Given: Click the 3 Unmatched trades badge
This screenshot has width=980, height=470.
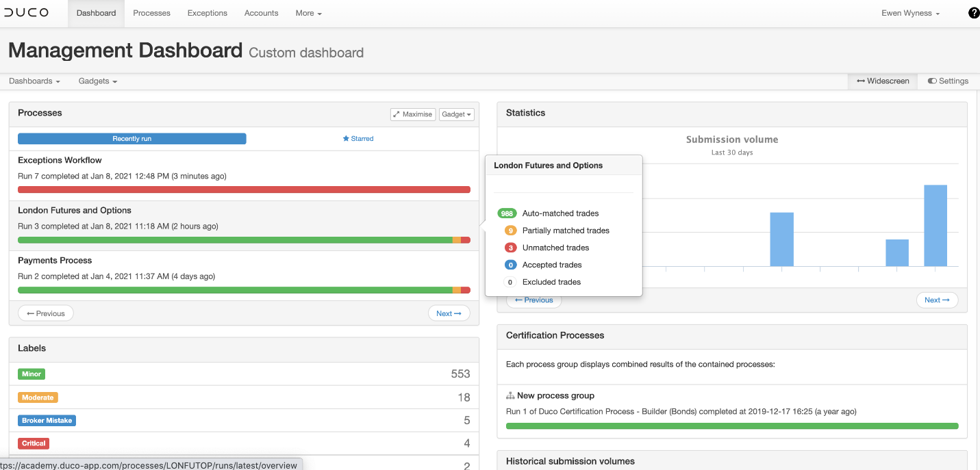Looking at the screenshot, I should click(x=509, y=247).
